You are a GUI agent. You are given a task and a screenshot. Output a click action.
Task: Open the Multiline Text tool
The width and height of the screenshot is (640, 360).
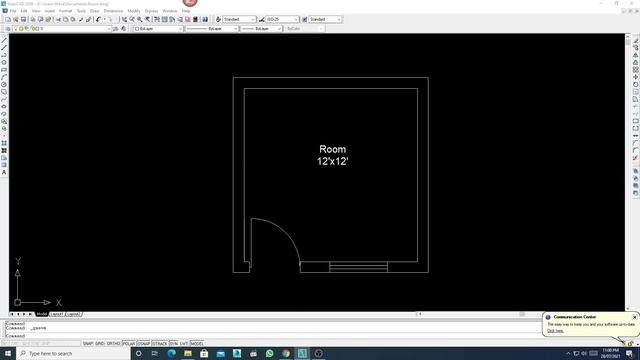4,173
